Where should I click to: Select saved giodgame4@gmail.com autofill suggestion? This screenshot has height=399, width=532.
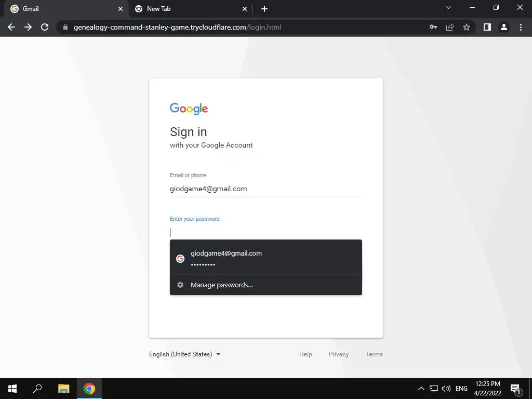click(265, 258)
